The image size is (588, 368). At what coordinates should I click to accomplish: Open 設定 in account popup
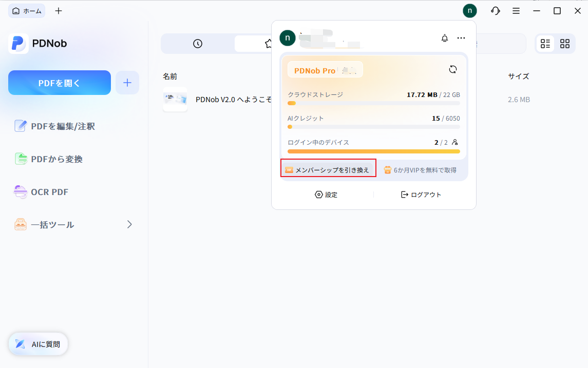pos(326,195)
